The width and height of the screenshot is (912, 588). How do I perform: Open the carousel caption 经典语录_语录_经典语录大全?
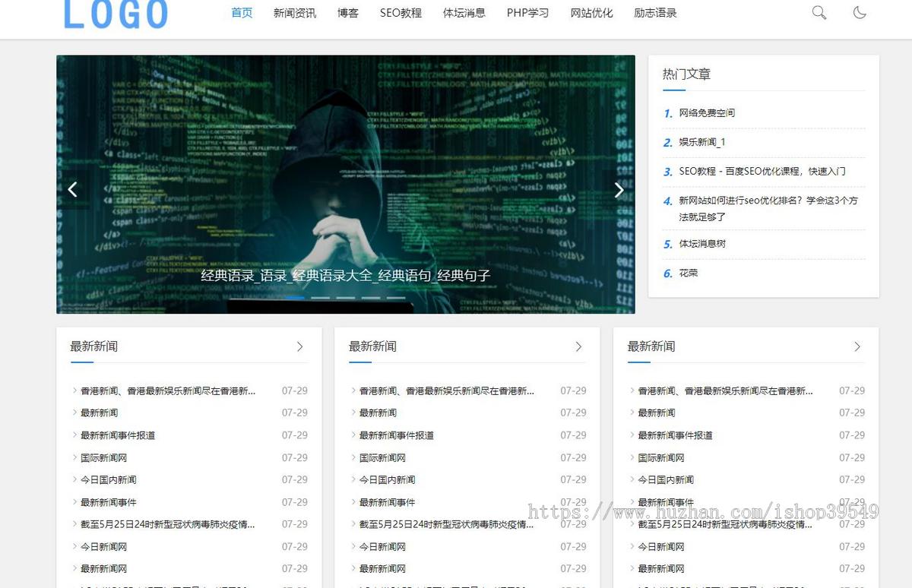[346, 276]
